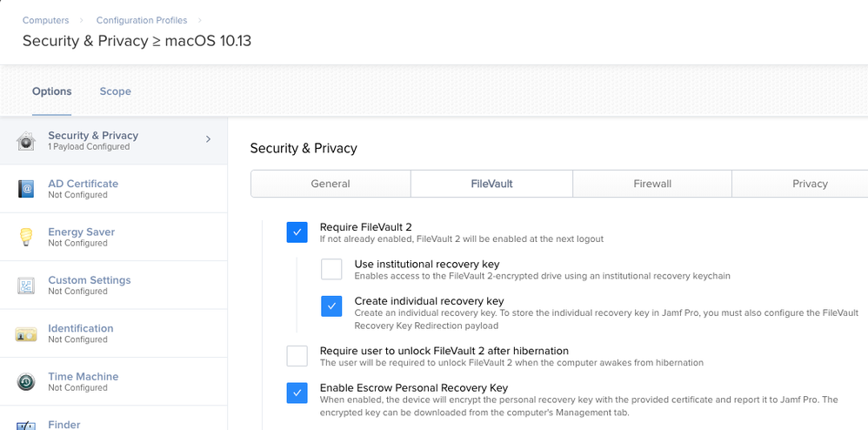Uncheck Create individual recovery key

pyautogui.click(x=331, y=306)
